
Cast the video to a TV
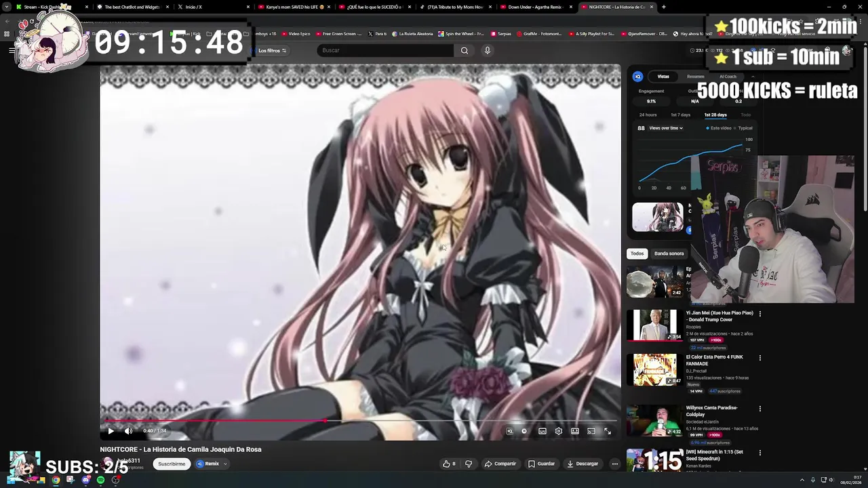591,431
